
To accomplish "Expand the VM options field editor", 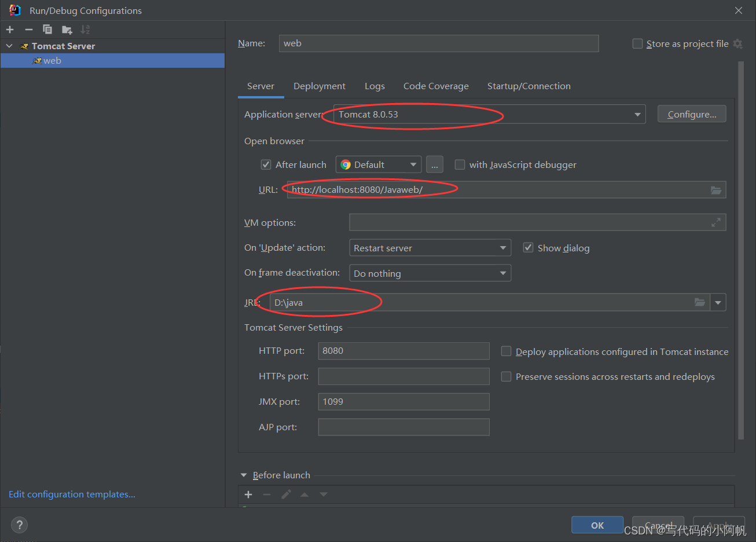I will pos(716,222).
